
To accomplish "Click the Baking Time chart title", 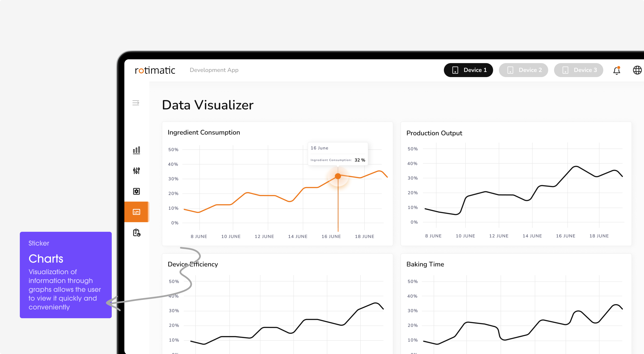I will coord(425,264).
